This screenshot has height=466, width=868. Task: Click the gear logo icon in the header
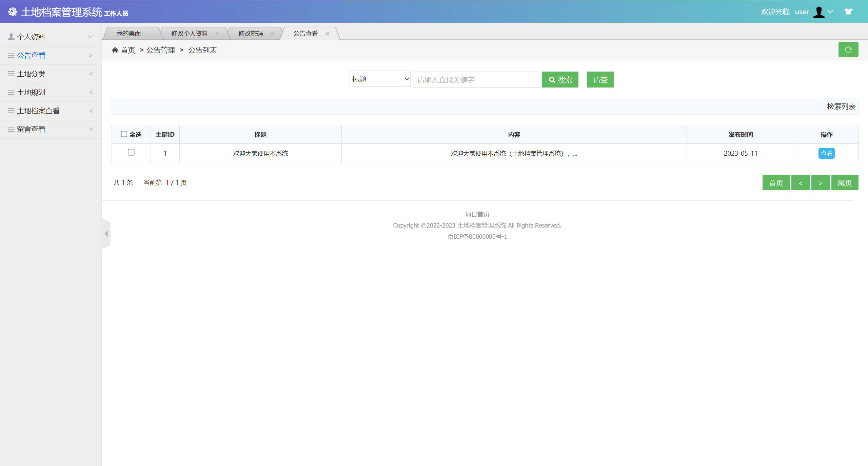[x=13, y=12]
